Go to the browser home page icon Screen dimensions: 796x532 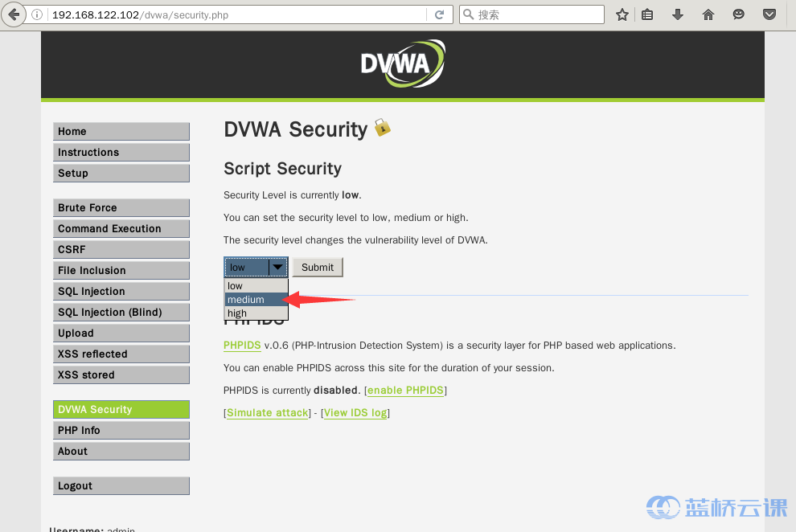[708, 14]
